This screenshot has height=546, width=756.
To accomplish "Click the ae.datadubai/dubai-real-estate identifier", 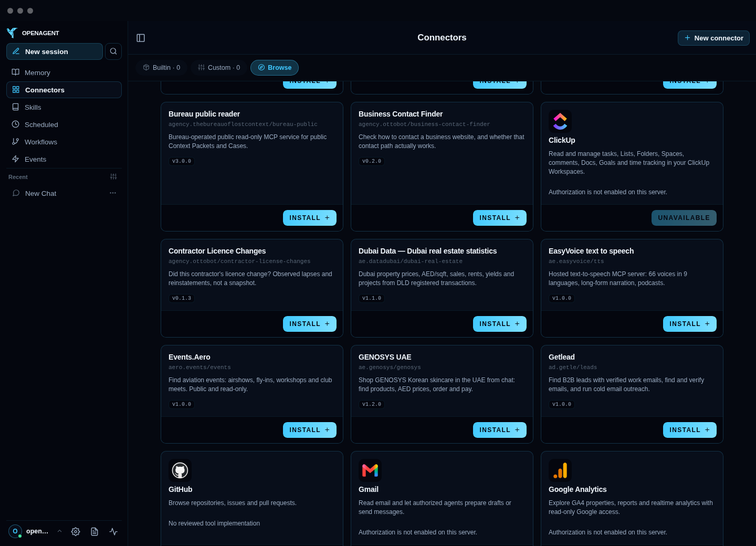I will coord(411,261).
